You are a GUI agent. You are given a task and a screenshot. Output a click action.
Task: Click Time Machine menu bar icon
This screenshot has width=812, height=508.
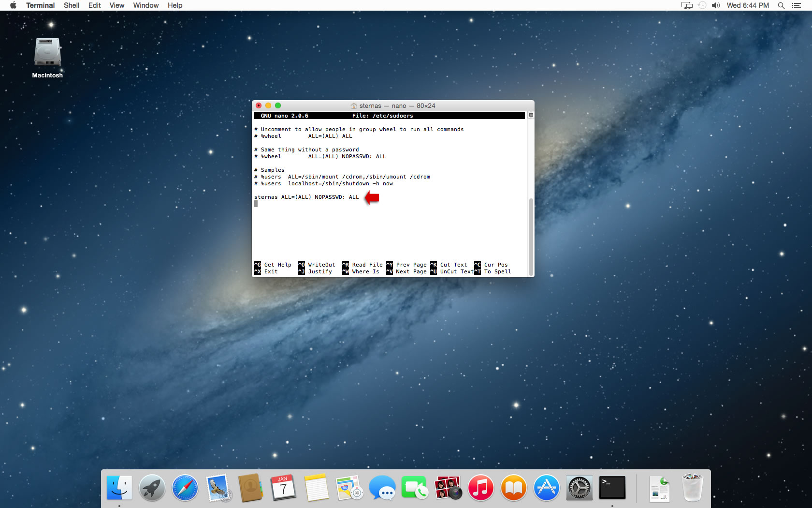coord(702,5)
